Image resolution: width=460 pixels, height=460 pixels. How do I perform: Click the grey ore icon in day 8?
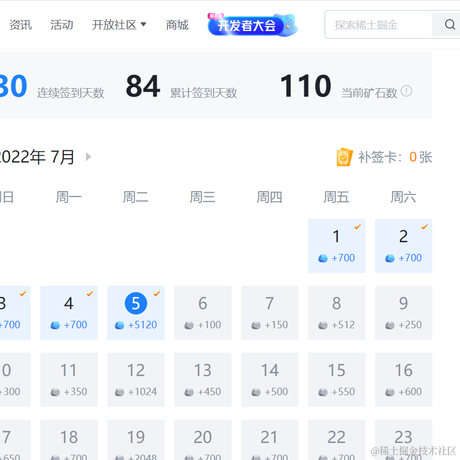point(323,325)
